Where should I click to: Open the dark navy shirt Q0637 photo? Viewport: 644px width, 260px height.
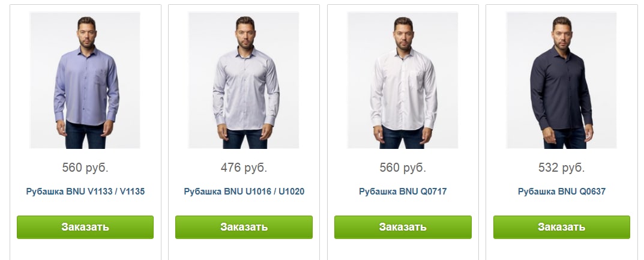pos(561,80)
